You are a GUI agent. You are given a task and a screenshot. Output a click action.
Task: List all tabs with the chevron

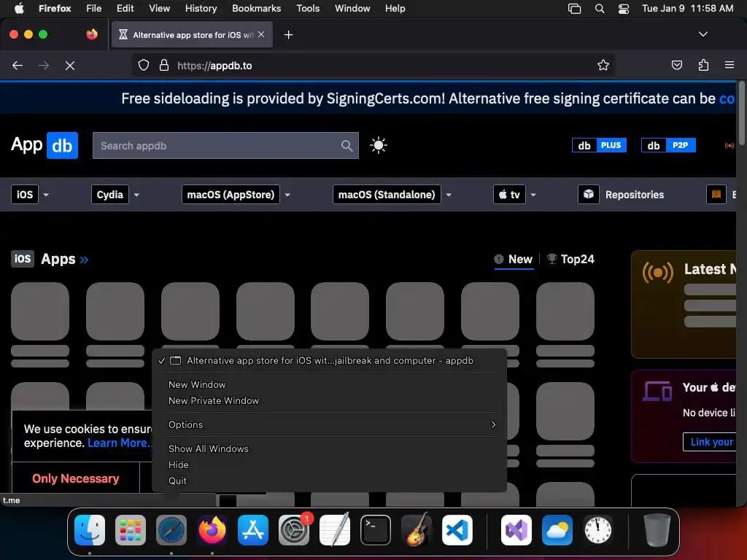pyautogui.click(x=703, y=34)
